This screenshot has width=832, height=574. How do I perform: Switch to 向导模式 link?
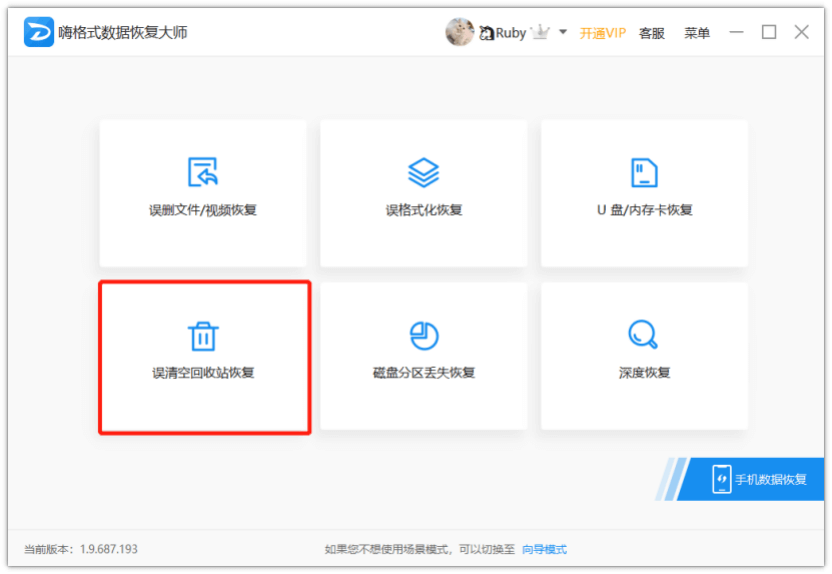tap(544, 549)
